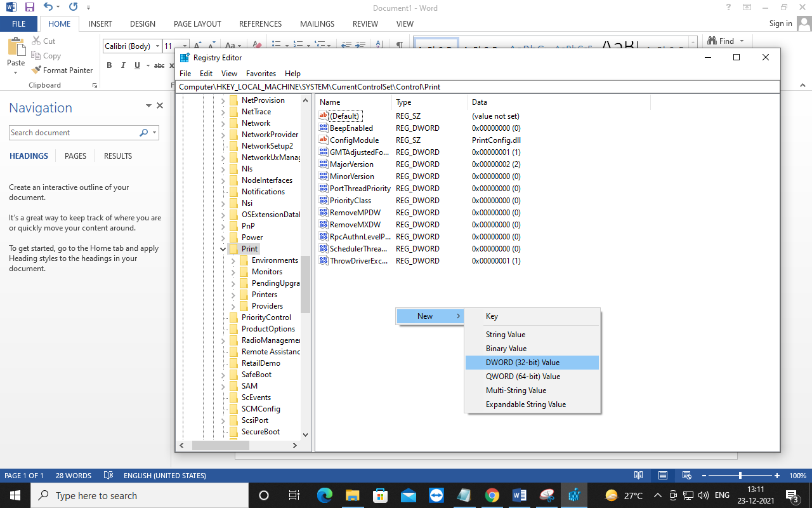
Task: Click the registry tree vertical scrollbar thumb
Action: [x=305, y=284]
